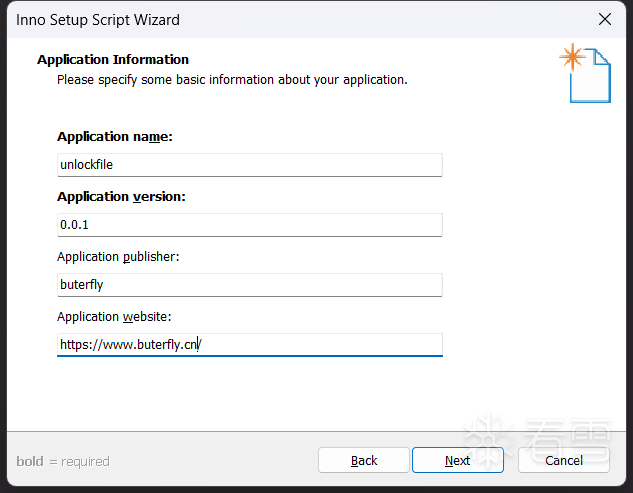The width and height of the screenshot is (633, 493).
Task: Click the bold "Application name:" label
Action: click(x=115, y=137)
